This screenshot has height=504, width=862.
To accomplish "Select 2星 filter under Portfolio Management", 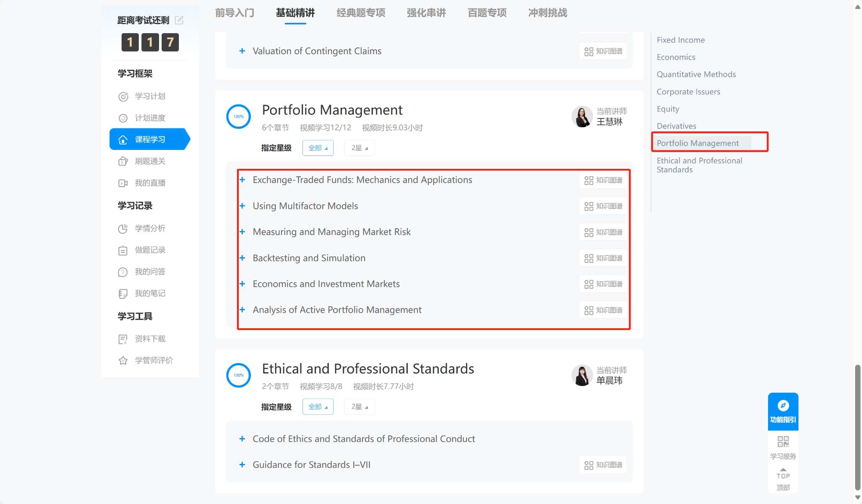I will [359, 148].
